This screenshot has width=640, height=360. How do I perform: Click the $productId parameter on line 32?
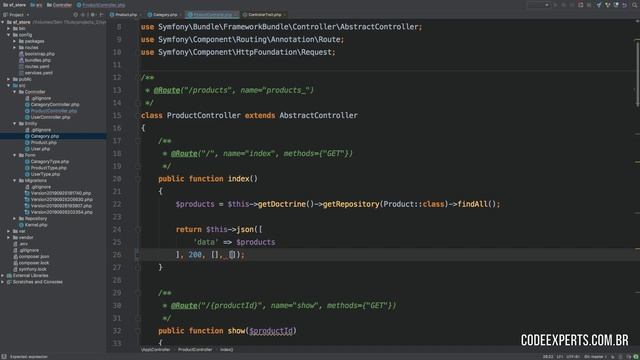[271, 331]
